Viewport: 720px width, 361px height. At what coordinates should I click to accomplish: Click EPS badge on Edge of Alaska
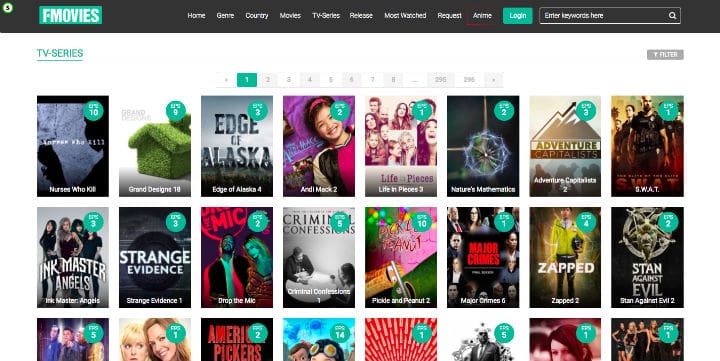pyautogui.click(x=258, y=111)
